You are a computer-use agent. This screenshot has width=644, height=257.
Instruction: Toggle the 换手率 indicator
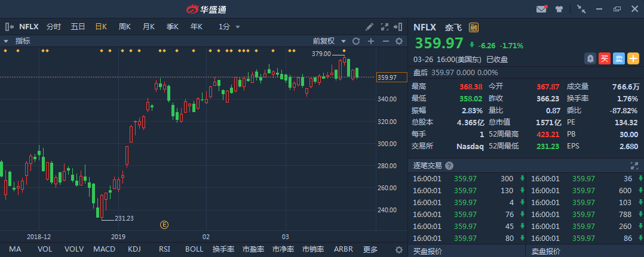[223, 249]
